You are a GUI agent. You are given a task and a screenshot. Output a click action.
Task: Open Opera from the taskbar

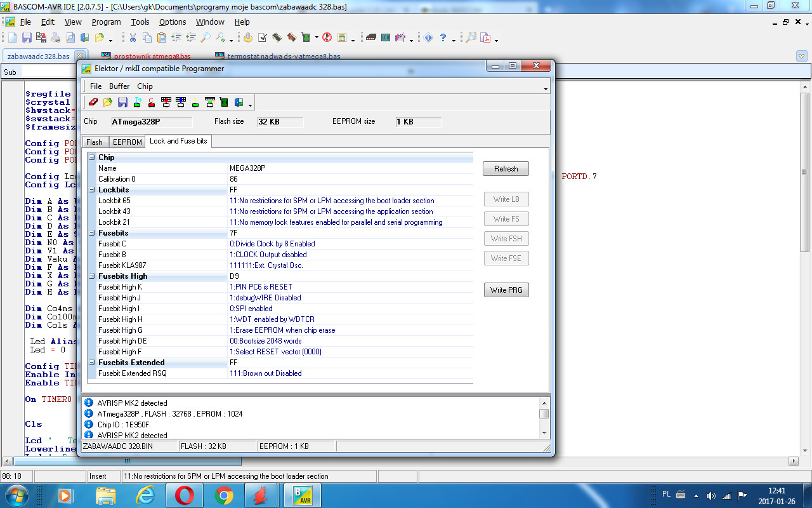185,495
